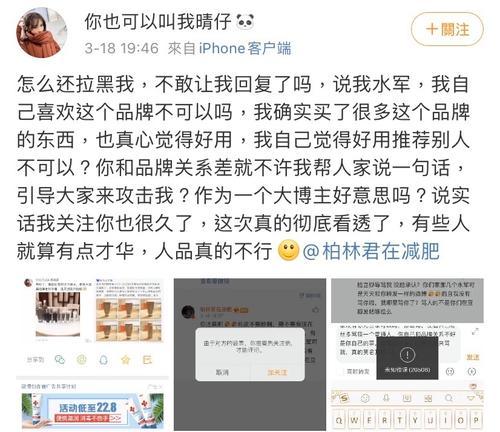Share to WeChat Moments icon

[x=82, y=359]
